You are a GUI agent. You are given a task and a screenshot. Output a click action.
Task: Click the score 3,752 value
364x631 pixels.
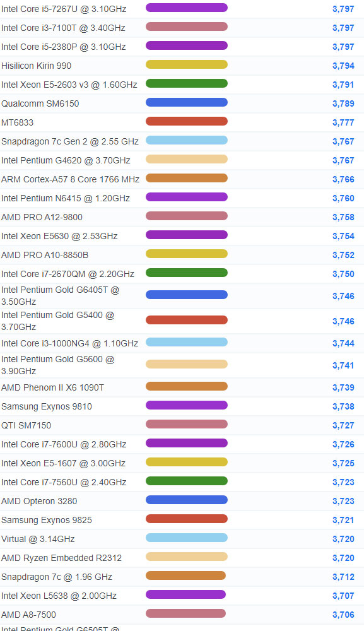(343, 255)
